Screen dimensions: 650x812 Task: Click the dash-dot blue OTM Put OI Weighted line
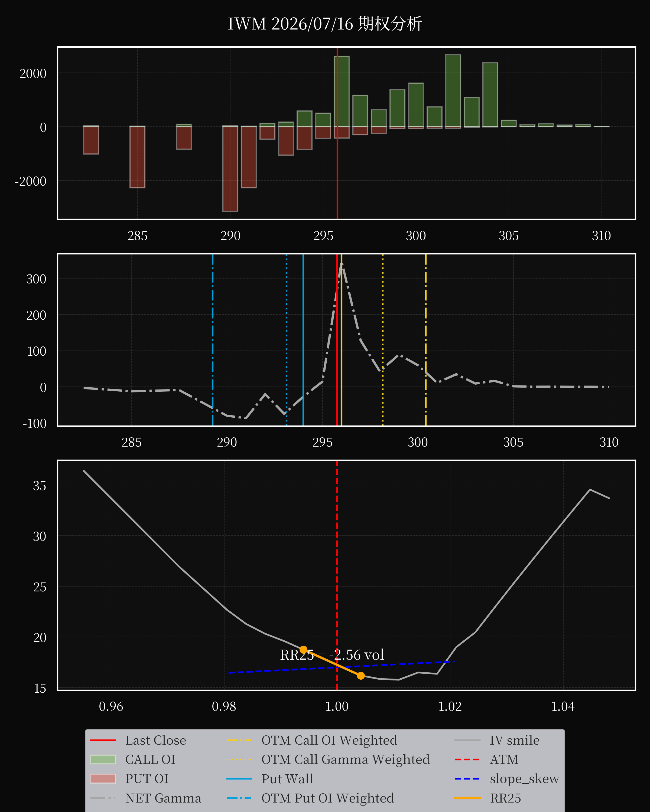tap(213, 340)
